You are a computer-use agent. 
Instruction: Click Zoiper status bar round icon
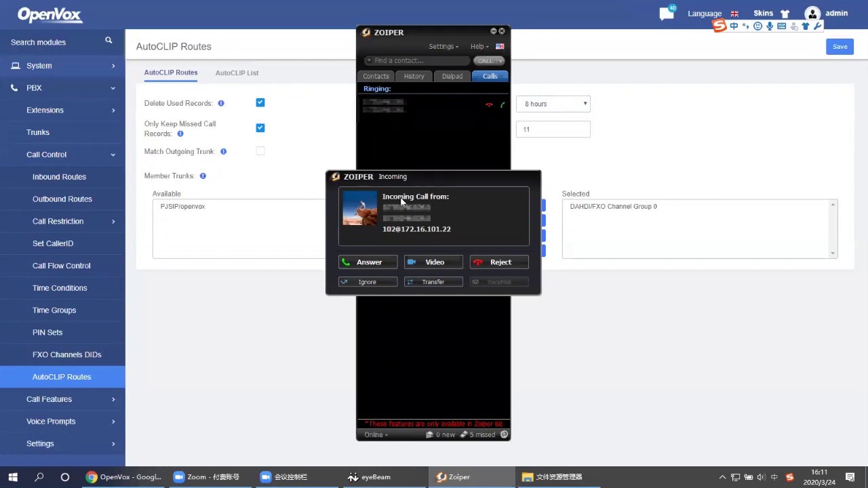[504, 434]
